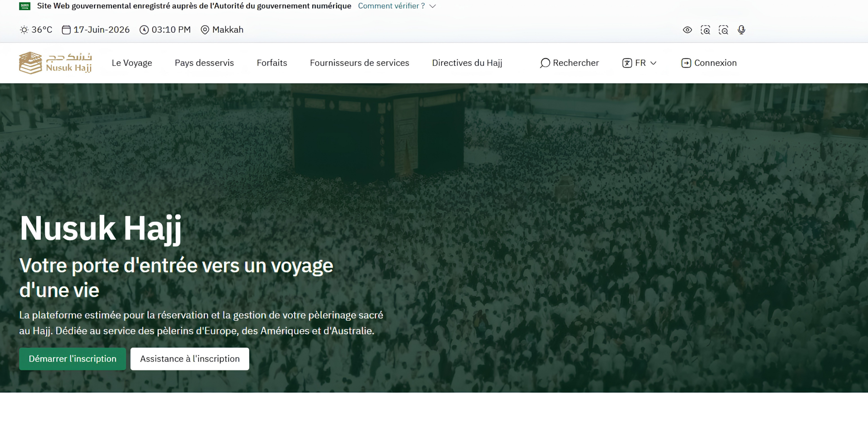This screenshot has width=868, height=434.
Task: Open the Directives du Hajj menu
Action: point(467,63)
